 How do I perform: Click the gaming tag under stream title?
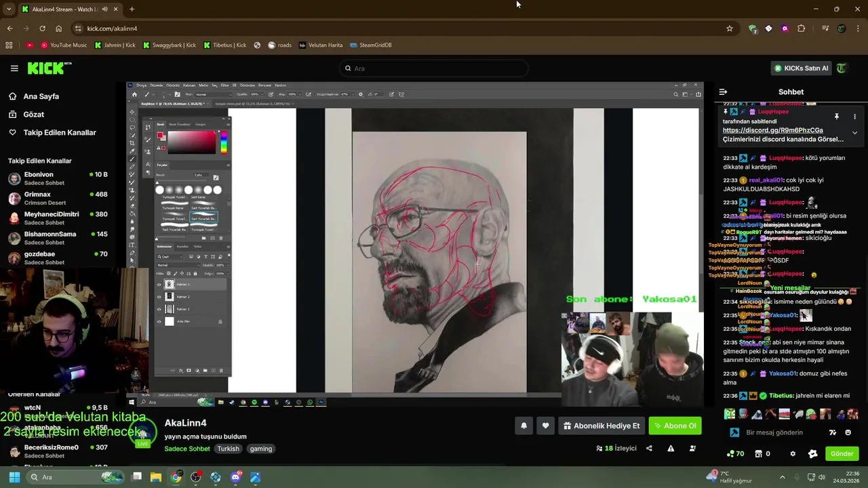click(260, 449)
